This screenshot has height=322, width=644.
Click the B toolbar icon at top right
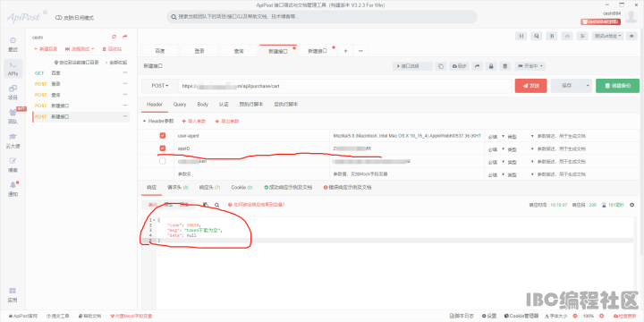click(552, 36)
